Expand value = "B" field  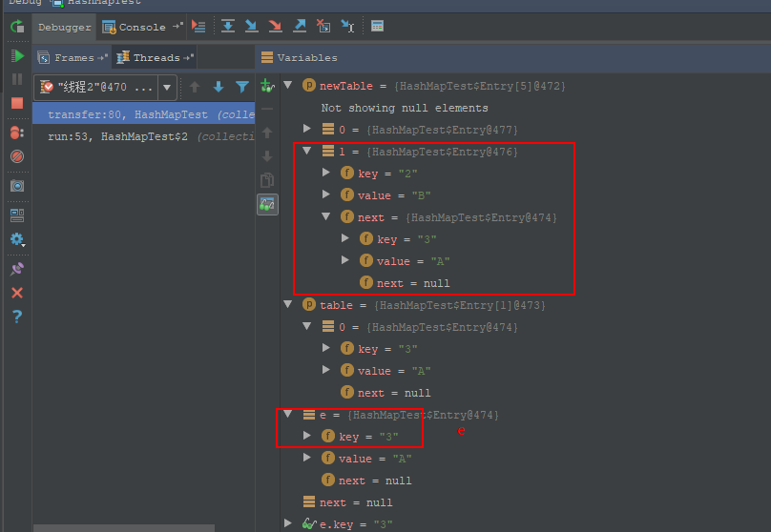point(326,194)
